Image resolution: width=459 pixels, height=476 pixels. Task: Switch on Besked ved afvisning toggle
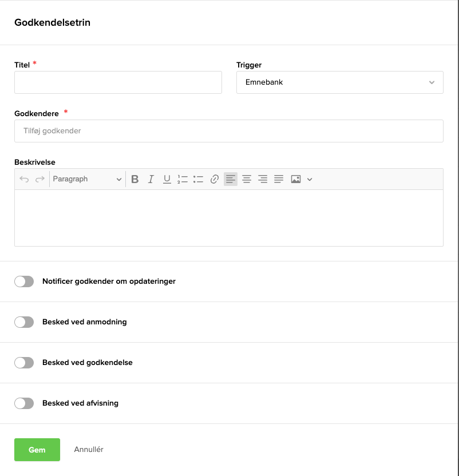24,403
